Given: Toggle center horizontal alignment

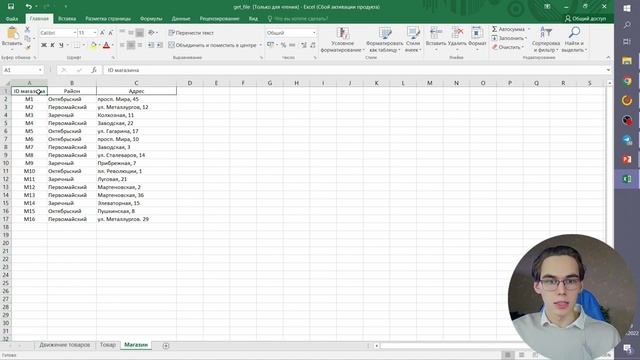Looking at the screenshot, I should click(131, 45).
